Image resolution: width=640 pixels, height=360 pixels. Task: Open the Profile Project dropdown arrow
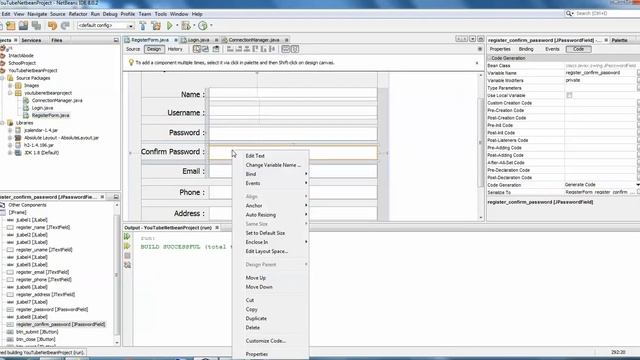pyautogui.click(x=211, y=26)
